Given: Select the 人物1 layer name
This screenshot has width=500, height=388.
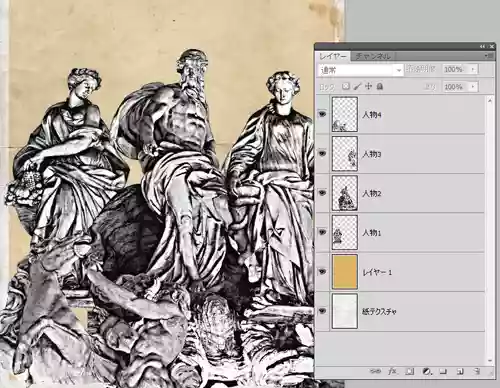Looking at the screenshot, I should [372, 233].
